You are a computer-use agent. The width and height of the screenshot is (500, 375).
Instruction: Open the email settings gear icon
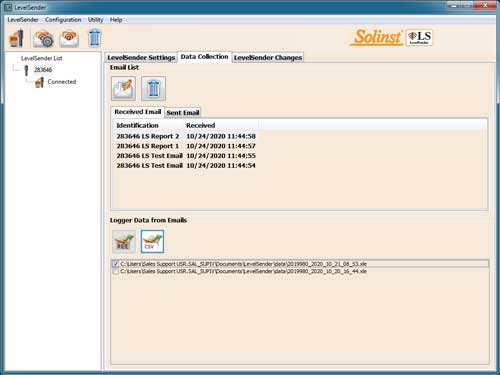pyautogui.click(x=43, y=38)
